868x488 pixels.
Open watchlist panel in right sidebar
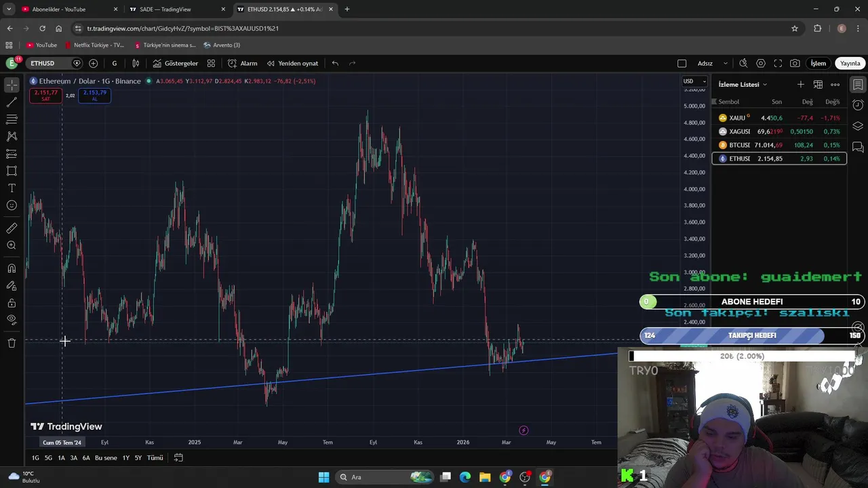[x=858, y=85]
